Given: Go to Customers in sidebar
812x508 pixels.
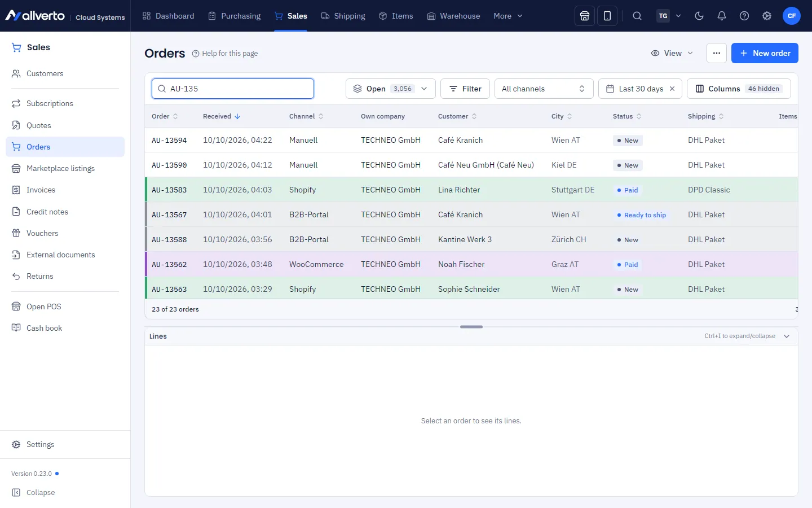Looking at the screenshot, I should click(x=65, y=73).
